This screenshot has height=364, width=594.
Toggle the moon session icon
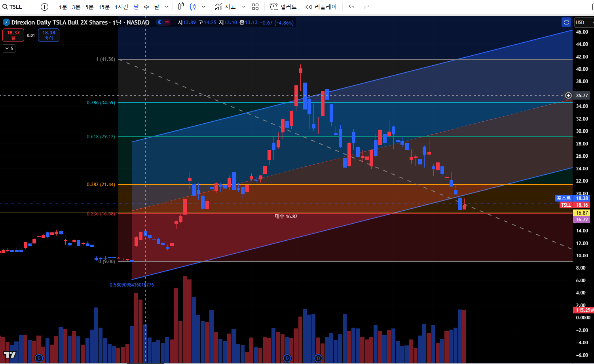[x=160, y=23]
